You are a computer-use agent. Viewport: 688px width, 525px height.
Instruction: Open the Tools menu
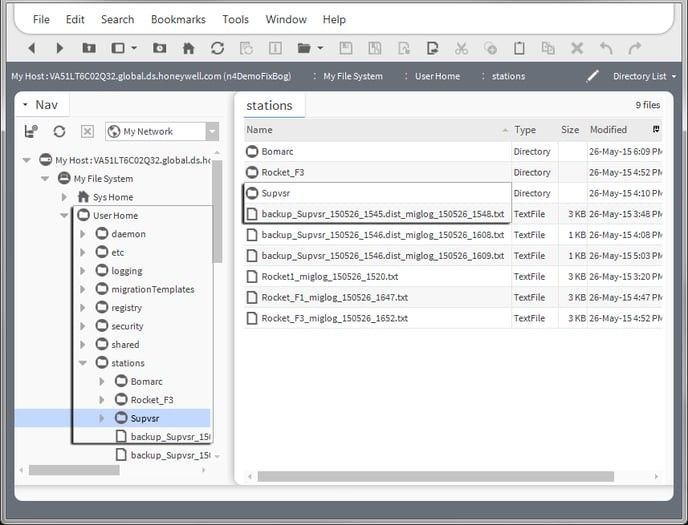point(235,19)
